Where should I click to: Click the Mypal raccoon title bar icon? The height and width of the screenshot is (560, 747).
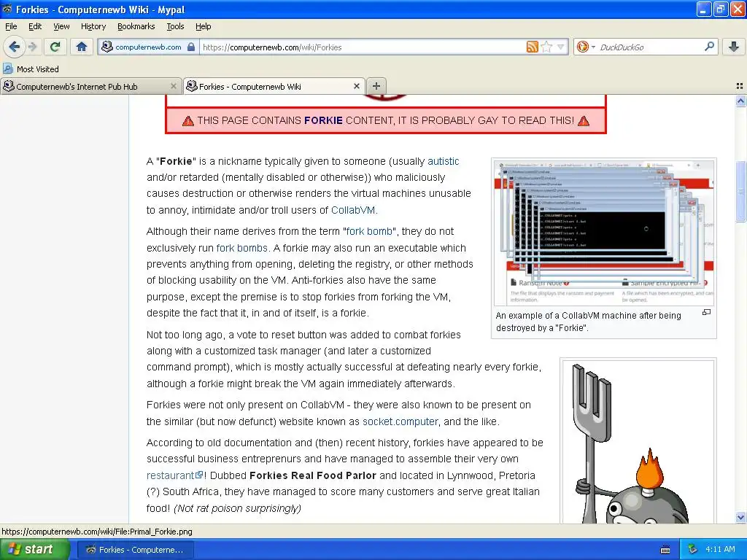(x=7, y=9)
